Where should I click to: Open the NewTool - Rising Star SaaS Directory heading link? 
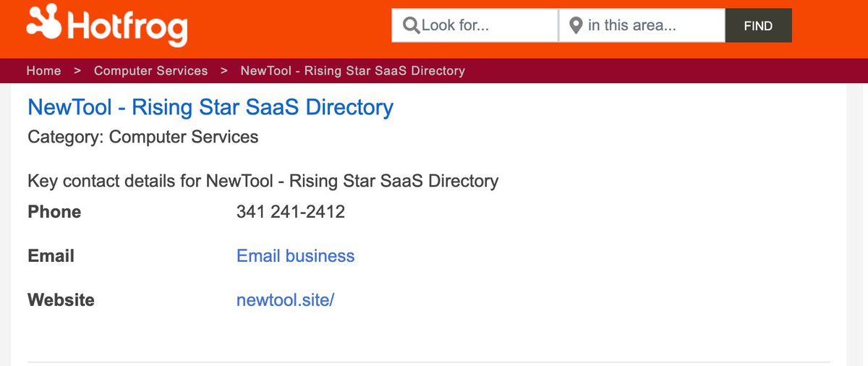(x=210, y=107)
